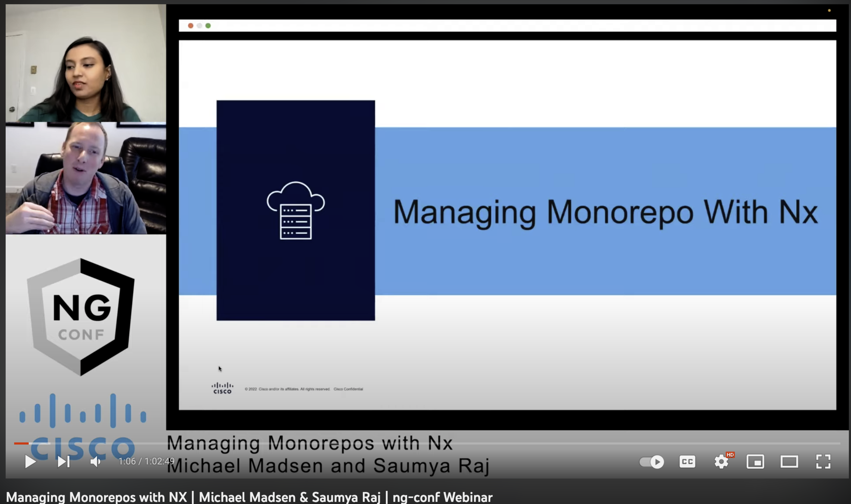The width and height of the screenshot is (851, 504).
Task: Click the red dot in the slide window bar
Action: [190, 26]
